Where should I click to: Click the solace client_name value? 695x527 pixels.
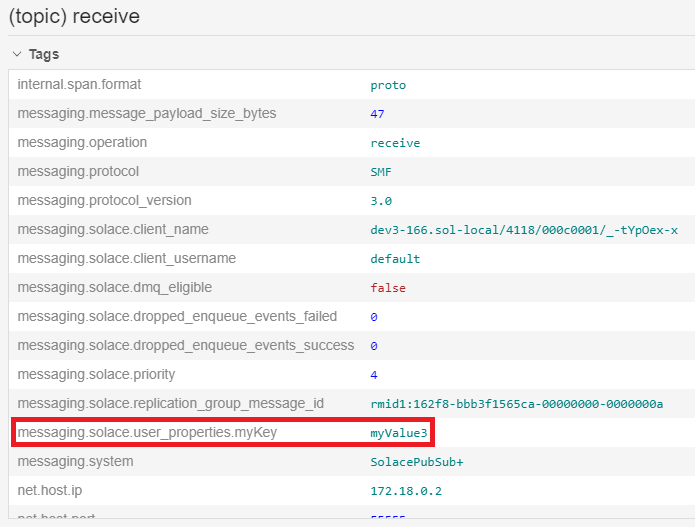(x=524, y=231)
